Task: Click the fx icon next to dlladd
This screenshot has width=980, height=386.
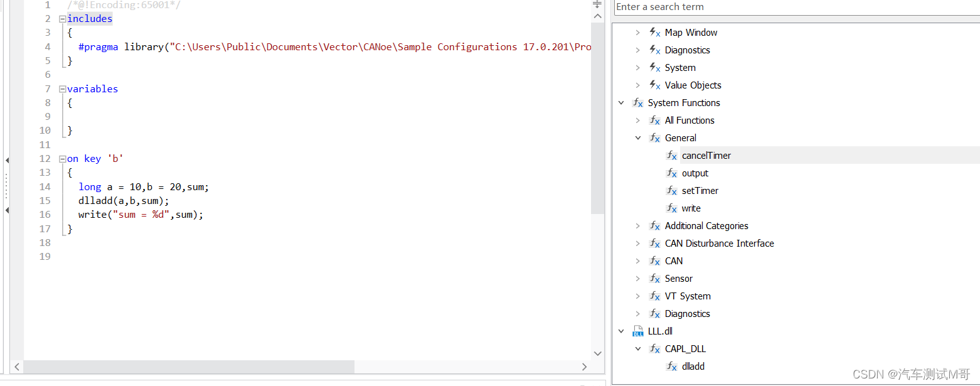Action: point(671,366)
